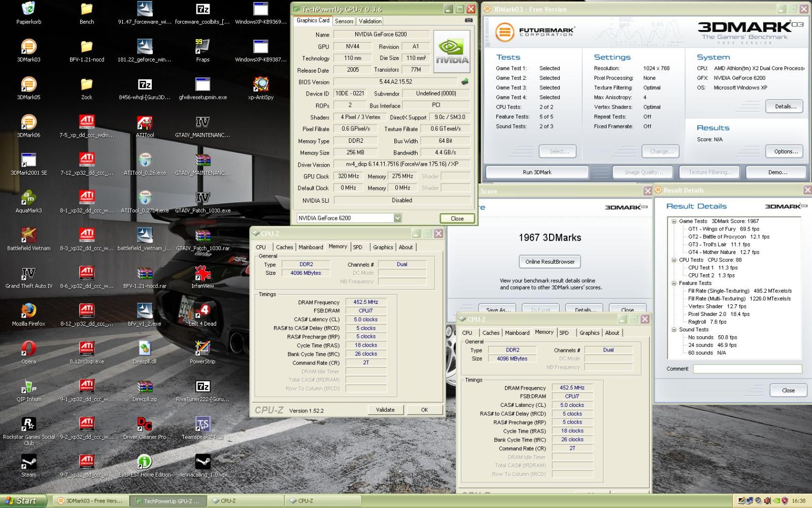Screen dimensions: 812x508
Task: Select the Ragtroll 7.6 fps result row
Action: [707, 322]
